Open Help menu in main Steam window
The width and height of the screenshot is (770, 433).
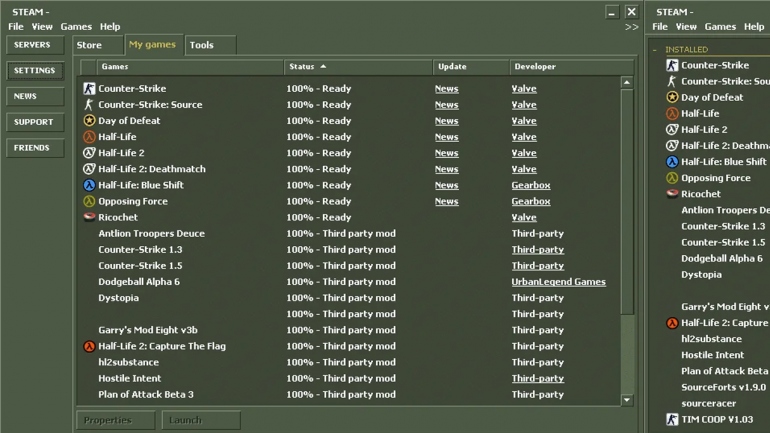110,27
